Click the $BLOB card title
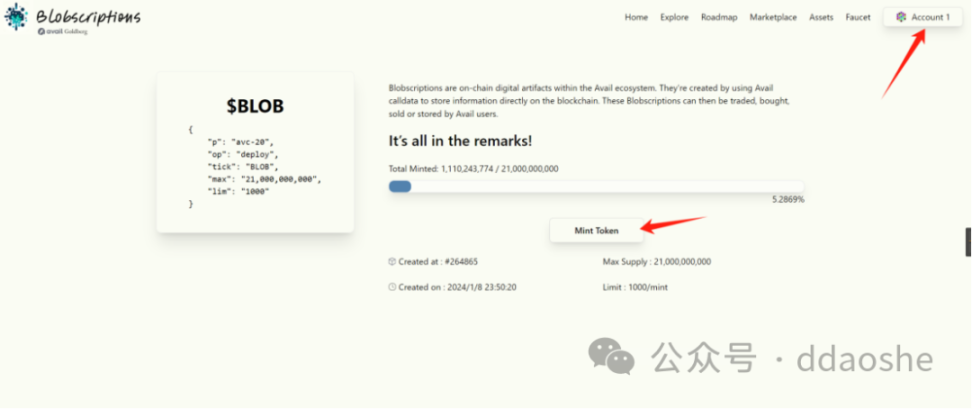 [255, 105]
